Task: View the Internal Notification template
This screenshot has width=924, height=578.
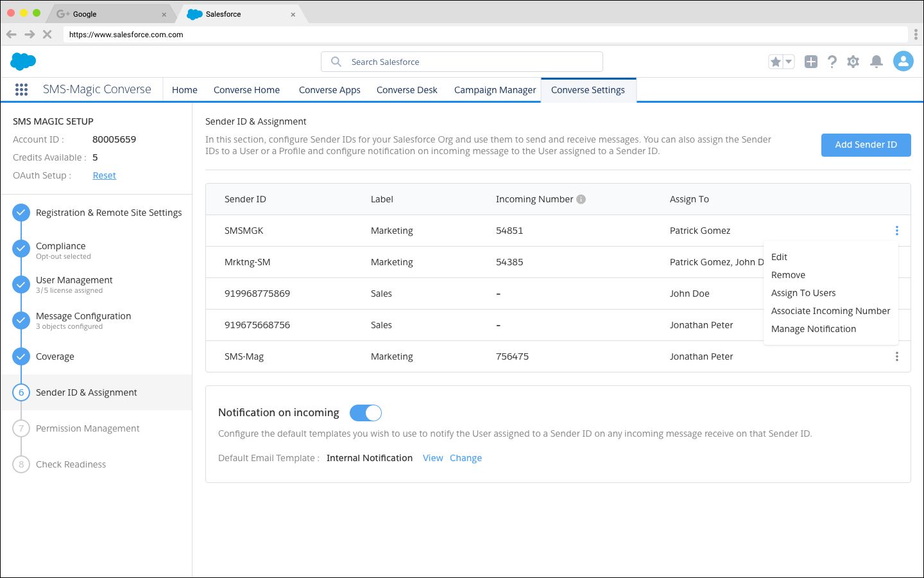Action: pos(432,458)
